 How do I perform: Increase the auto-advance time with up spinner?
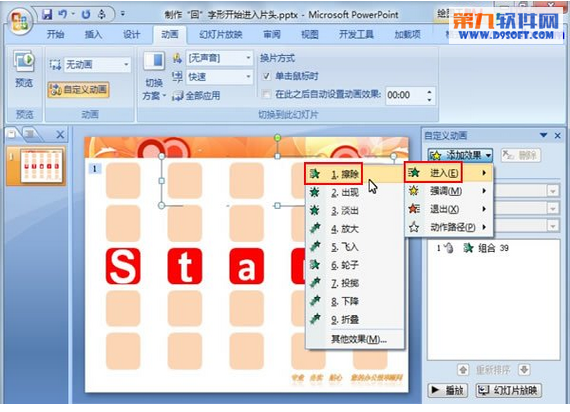tap(430, 91)
